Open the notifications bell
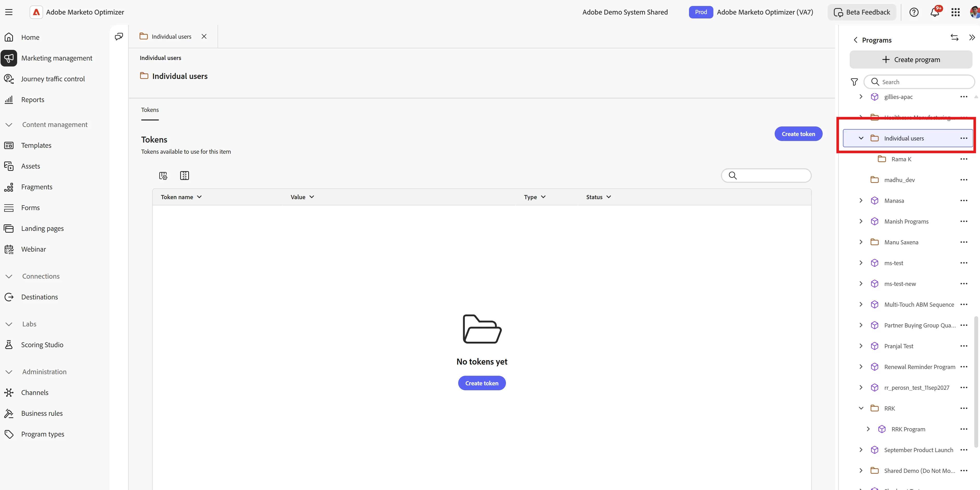The width and height of the screenshot is (980, 490). (x=934, y=12)
